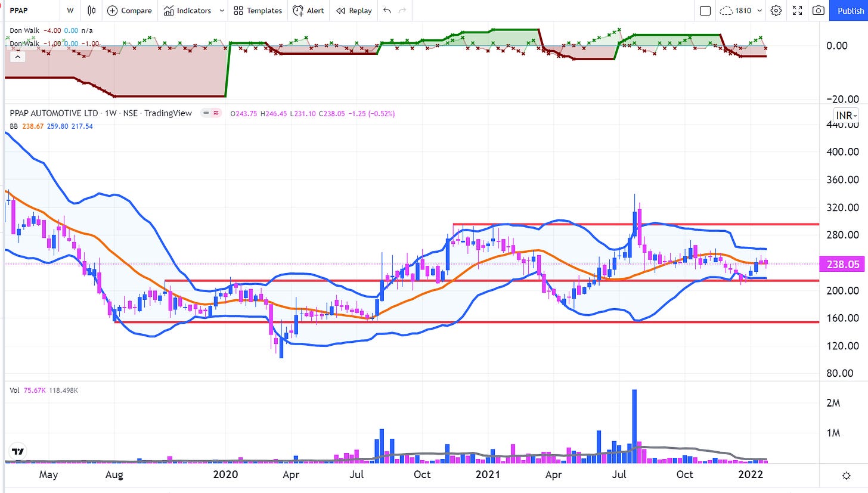The width and height of the screenshot is (868, 493).
Task: Open chart settings gear
Action: click(x=776, y=10)
